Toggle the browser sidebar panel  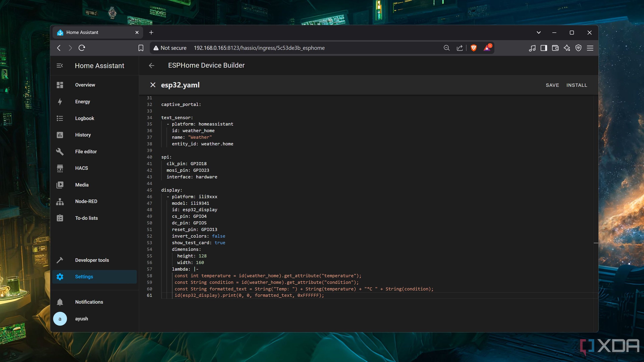[x=544, y=48]
